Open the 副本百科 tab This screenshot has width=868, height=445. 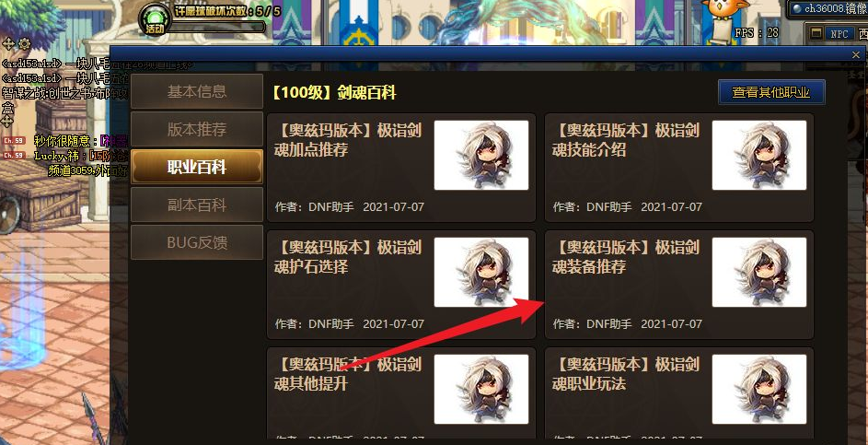tap(196, 205)
